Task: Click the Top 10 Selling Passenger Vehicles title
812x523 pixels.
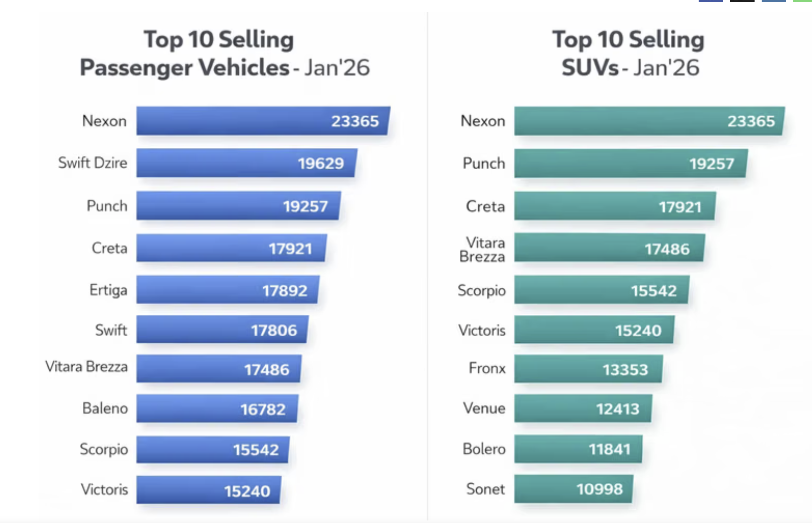Action: (x=224, y=54)
